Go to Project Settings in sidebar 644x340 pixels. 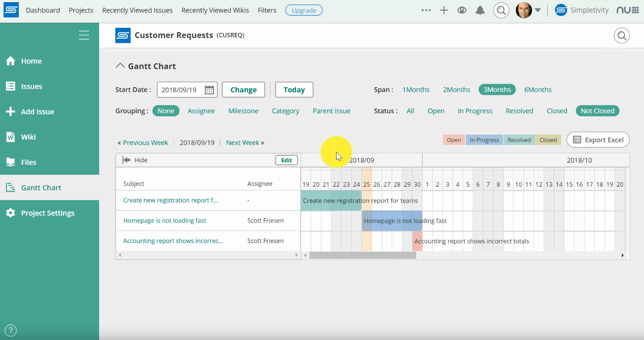coord(47,213)
